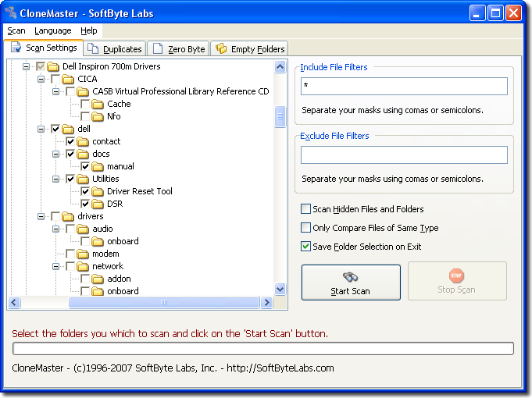
Task: Click the Zero Byte tab page icon
Action: coord(158,48)
